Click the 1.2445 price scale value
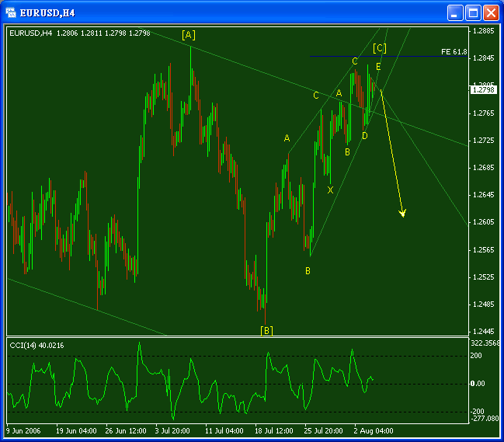 pos(484,332)
